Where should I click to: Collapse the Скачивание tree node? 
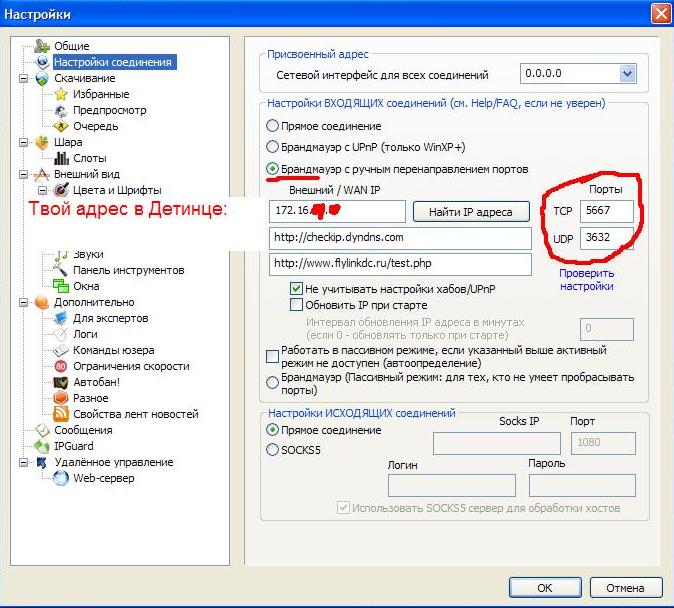(x=23, y=78)
